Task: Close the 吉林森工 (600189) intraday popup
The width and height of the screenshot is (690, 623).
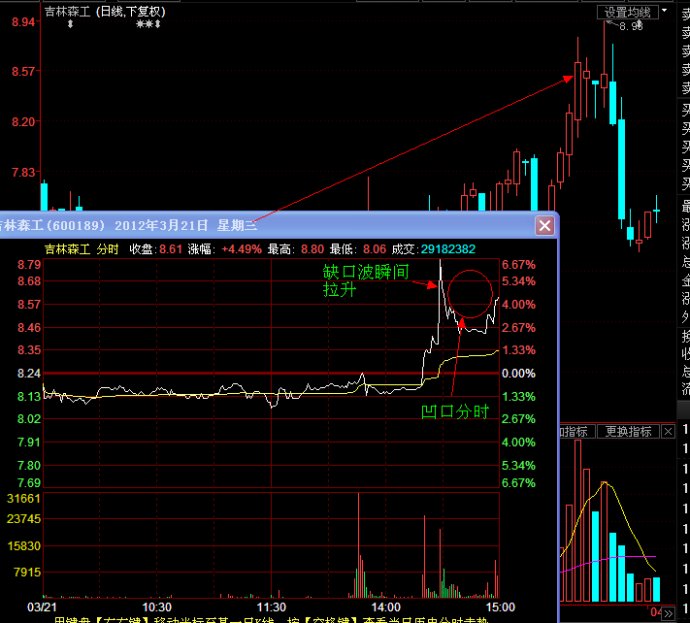Action: (544, 226)
